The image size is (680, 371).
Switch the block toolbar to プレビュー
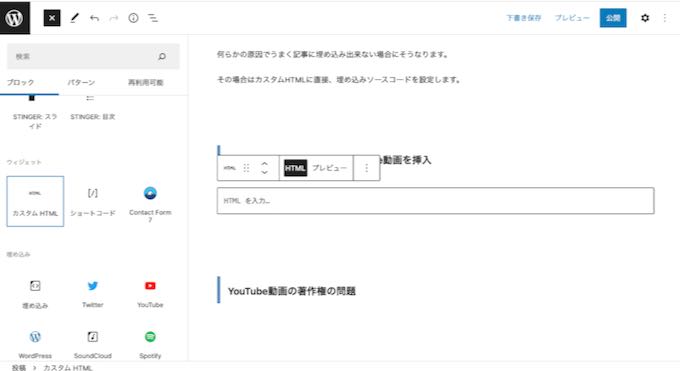(x=330, y=168)
